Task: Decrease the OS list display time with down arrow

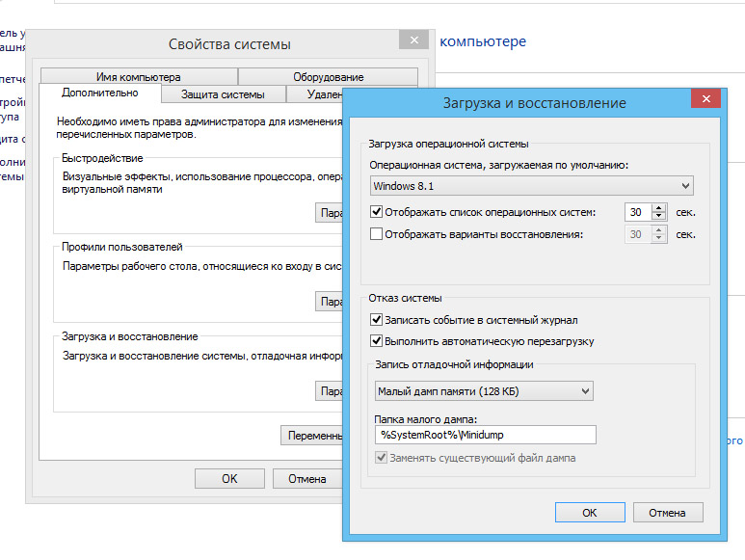Action: pos(659,217)
